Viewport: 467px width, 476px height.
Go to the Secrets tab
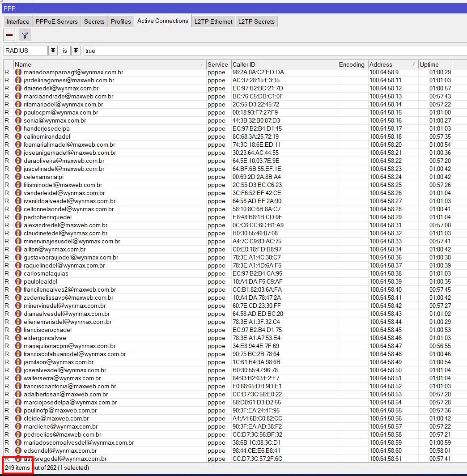94,21
